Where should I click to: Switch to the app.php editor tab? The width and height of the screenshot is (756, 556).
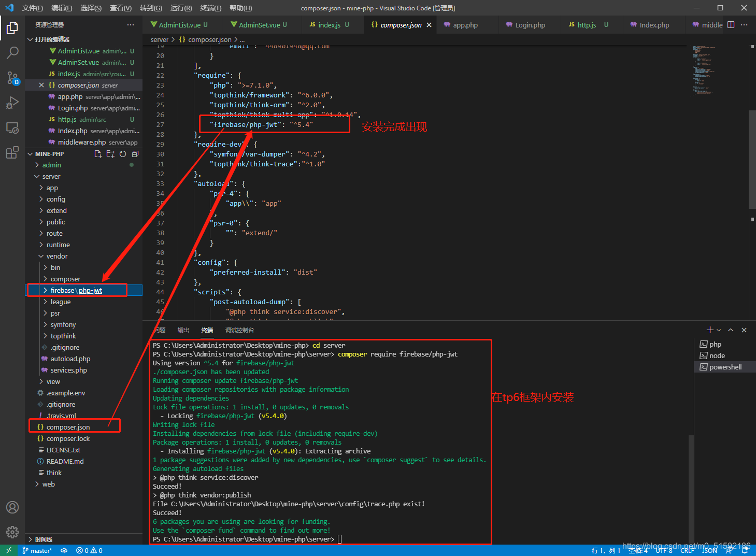pyautogui.click(x=465, y=25)
